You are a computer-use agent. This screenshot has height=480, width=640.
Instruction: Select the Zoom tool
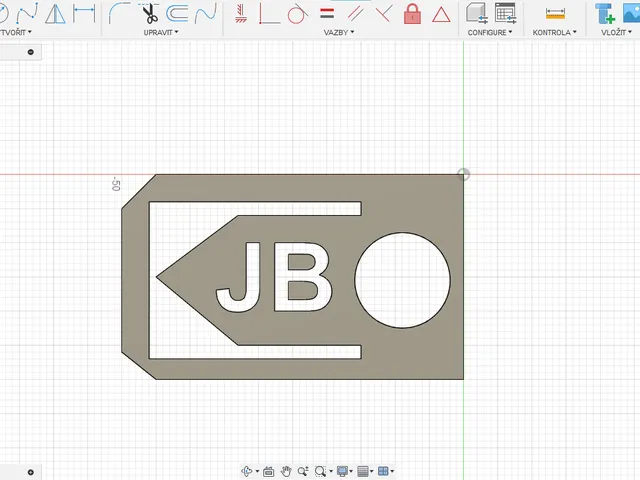pos(303,471)
